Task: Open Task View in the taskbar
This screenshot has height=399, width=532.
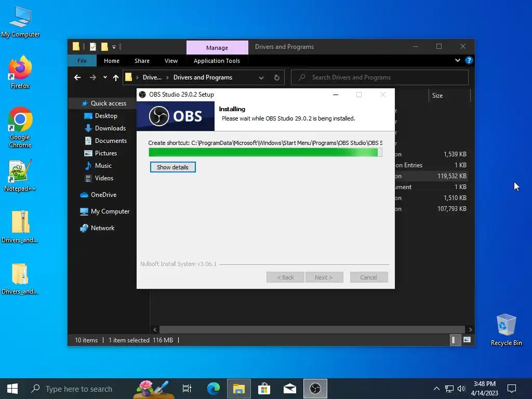Action: 187,389
